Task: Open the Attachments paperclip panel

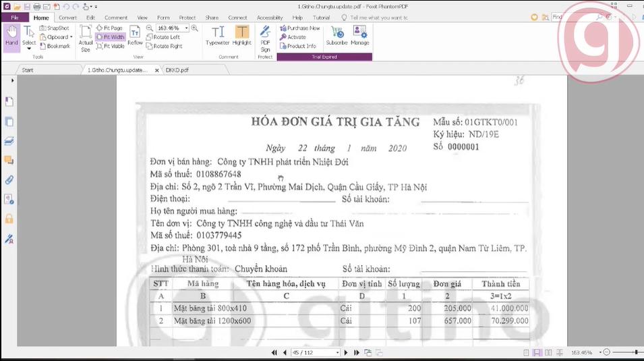Action: [x=9, y=179]
